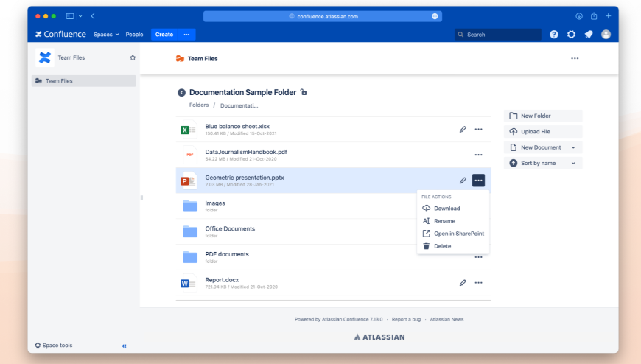The image size is (641, 364).
Task: Open the Confluence home logo
Action: click(60, 35)
